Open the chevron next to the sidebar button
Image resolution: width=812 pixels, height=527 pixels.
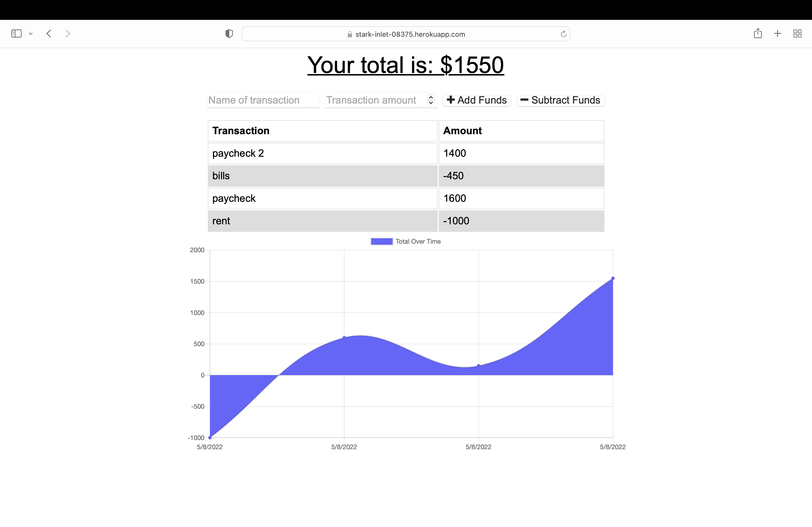(31, 33)
